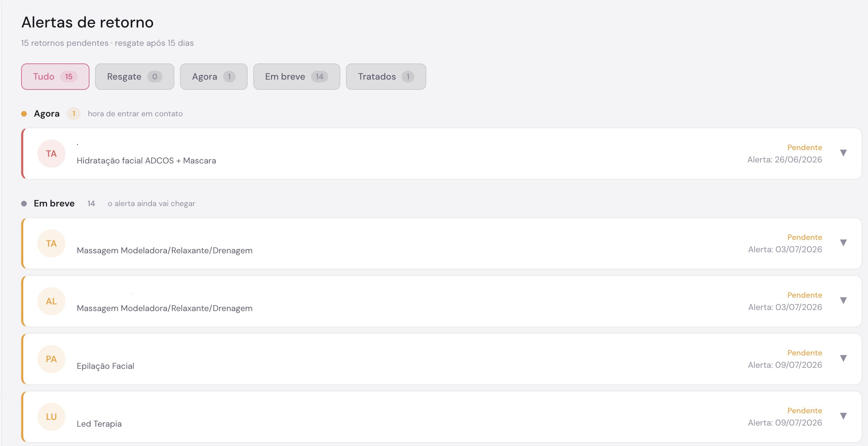This screenshot has height=446, width=868.
Task: Click the AL avatar icon
Action: click(51, 301)
